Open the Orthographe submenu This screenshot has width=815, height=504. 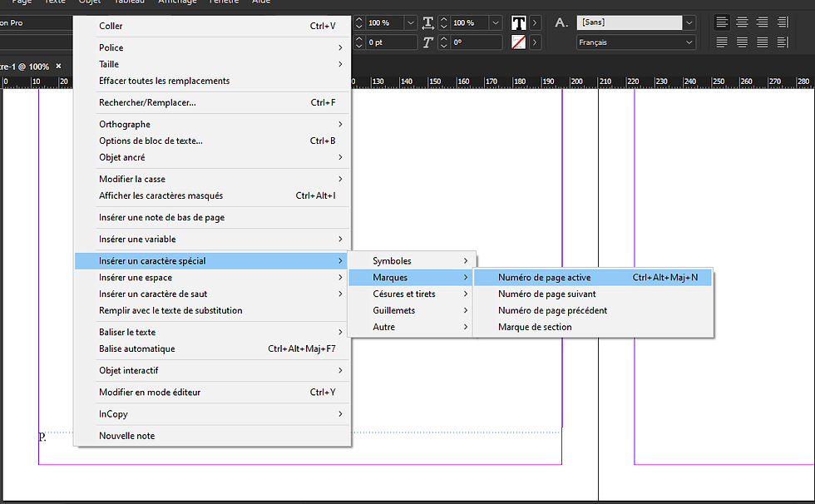pyautogui.click(x=213, y=125)
